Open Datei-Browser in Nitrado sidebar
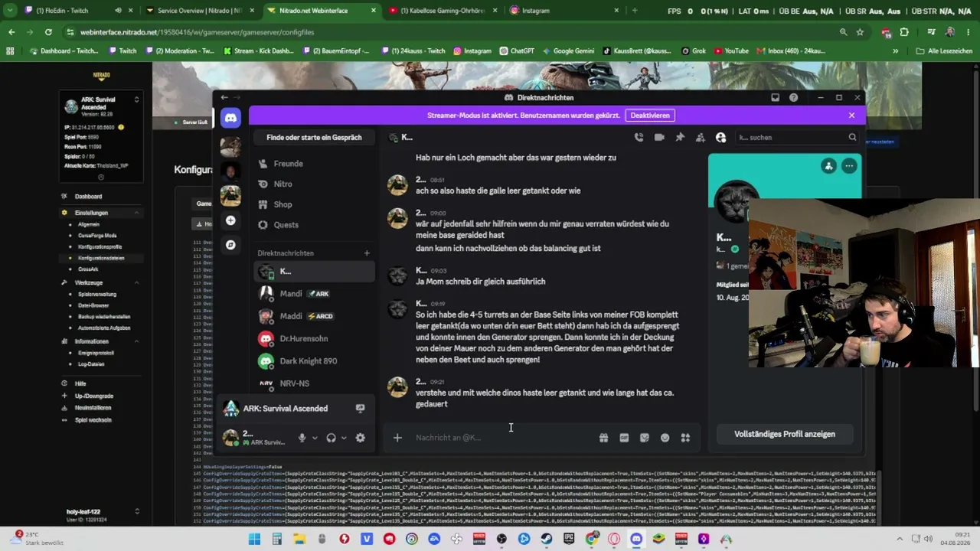 tap(93, 305)
